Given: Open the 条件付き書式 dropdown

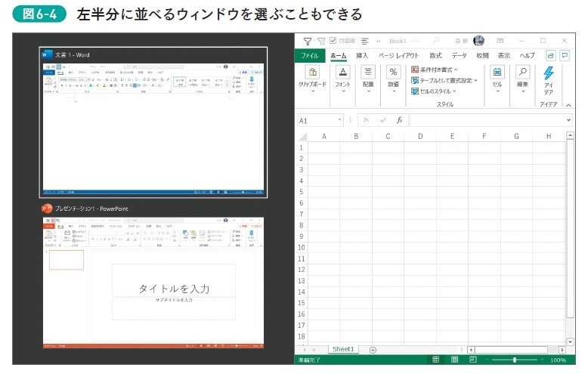Looking at the screenshot, I should [x=435, y=70].
